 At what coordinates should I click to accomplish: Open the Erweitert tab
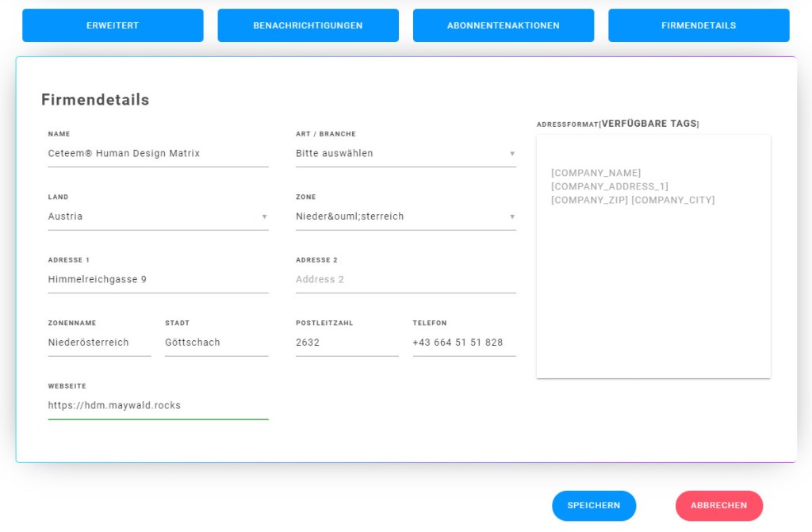113,25
